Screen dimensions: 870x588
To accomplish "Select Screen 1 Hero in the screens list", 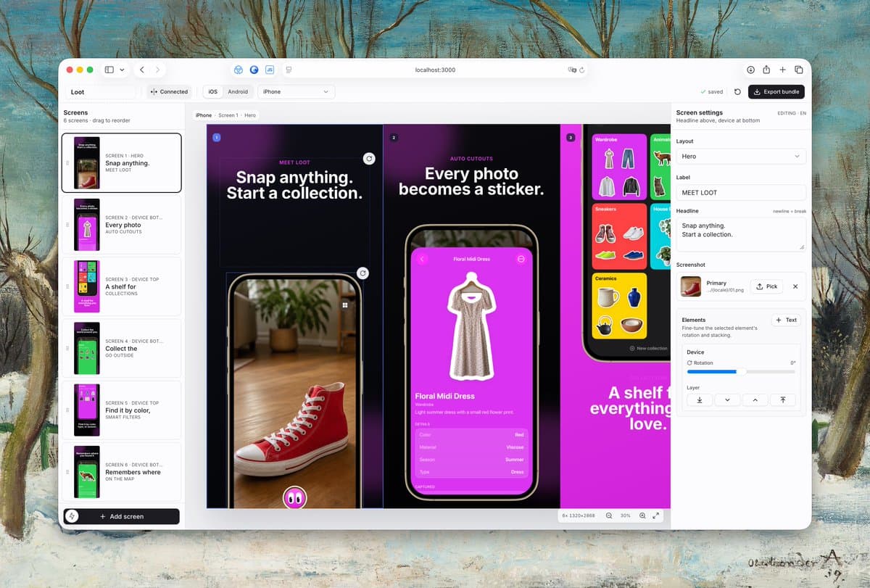I will (121, 162).
